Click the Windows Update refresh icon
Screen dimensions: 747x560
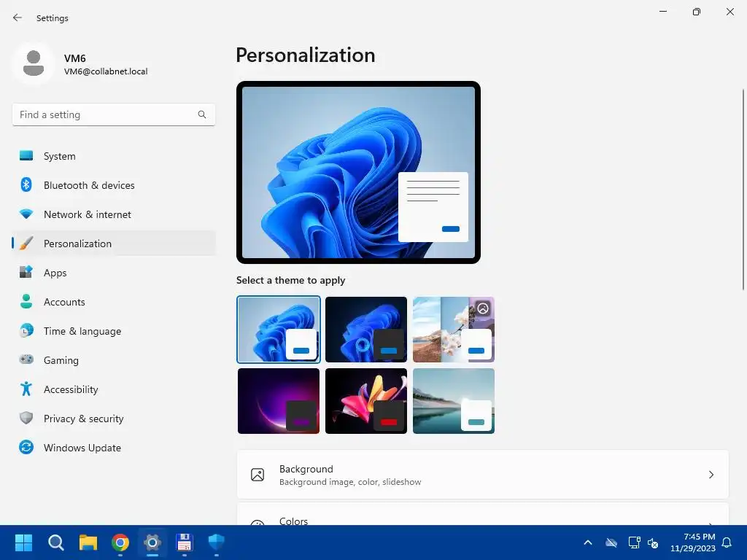tap(26, 447)
